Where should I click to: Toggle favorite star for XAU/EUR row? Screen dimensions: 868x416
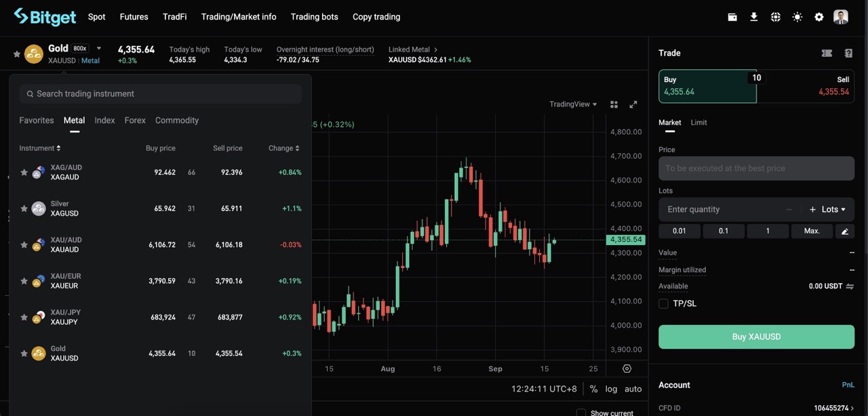tap(24, 281)
